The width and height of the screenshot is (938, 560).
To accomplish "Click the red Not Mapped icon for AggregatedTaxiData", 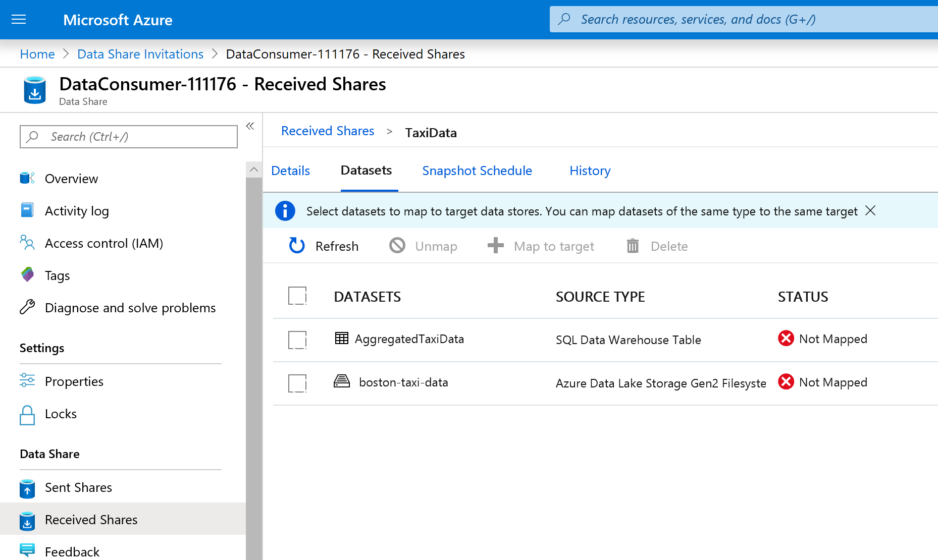I will pos(786,339).
